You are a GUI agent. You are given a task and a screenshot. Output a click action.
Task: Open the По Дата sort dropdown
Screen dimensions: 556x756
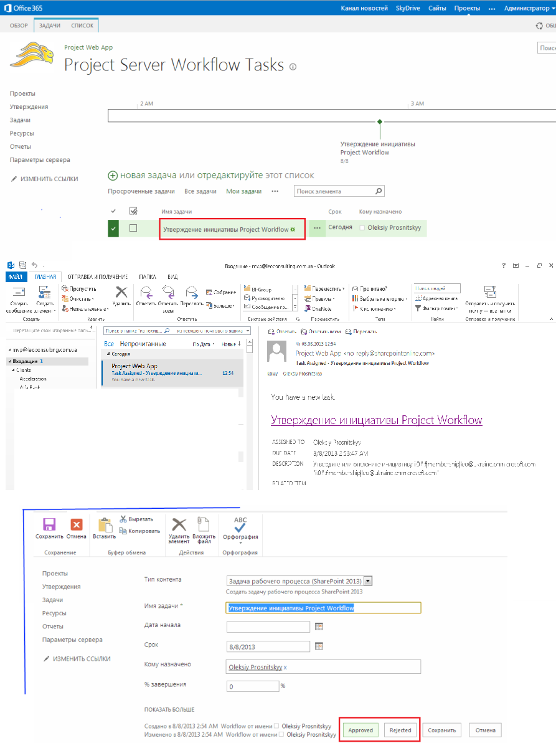(204, 344)
